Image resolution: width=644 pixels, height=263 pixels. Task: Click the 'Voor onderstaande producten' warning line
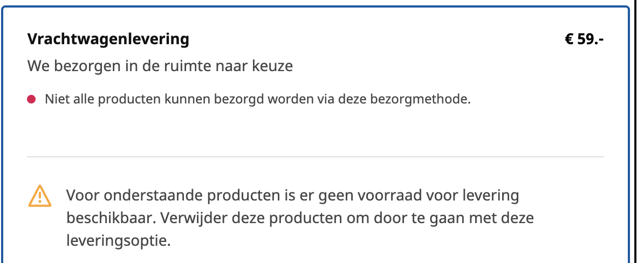(292, 196)
